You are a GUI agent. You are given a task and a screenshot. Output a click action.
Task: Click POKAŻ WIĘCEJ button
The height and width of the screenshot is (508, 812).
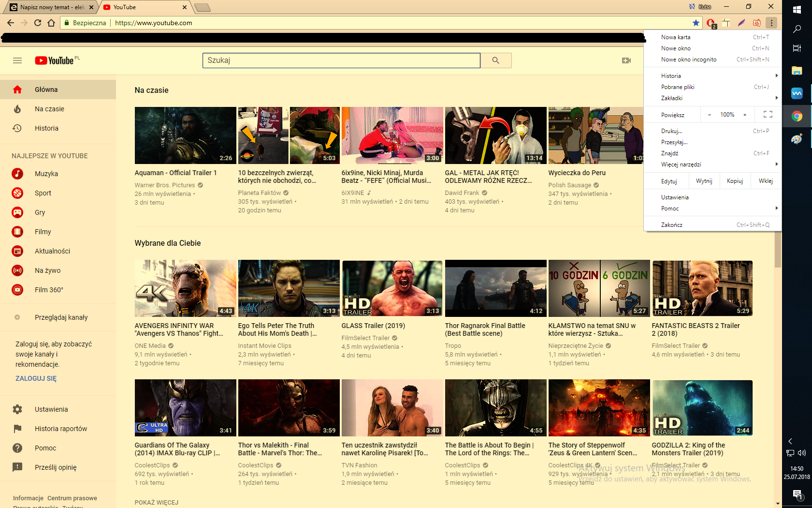point(157,502)
